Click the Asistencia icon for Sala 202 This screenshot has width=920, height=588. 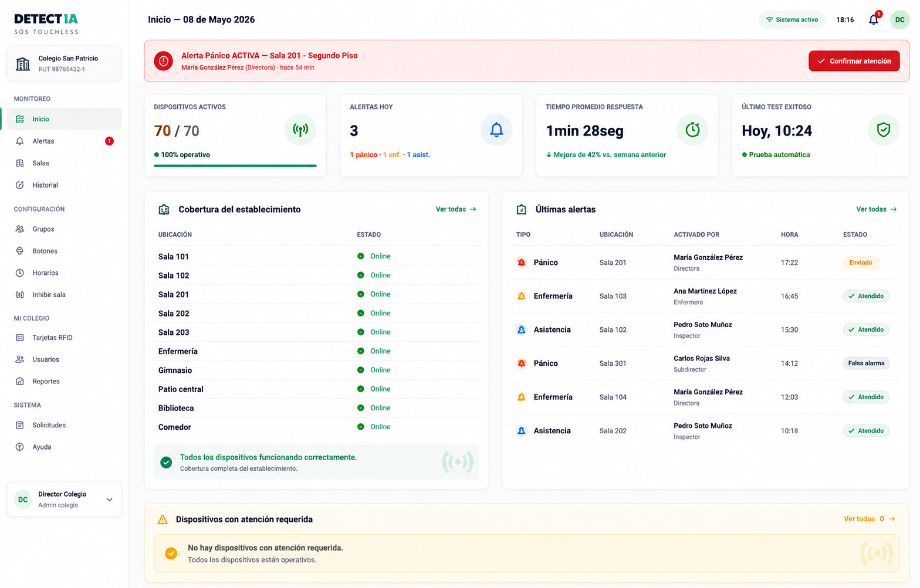[521, 430]
